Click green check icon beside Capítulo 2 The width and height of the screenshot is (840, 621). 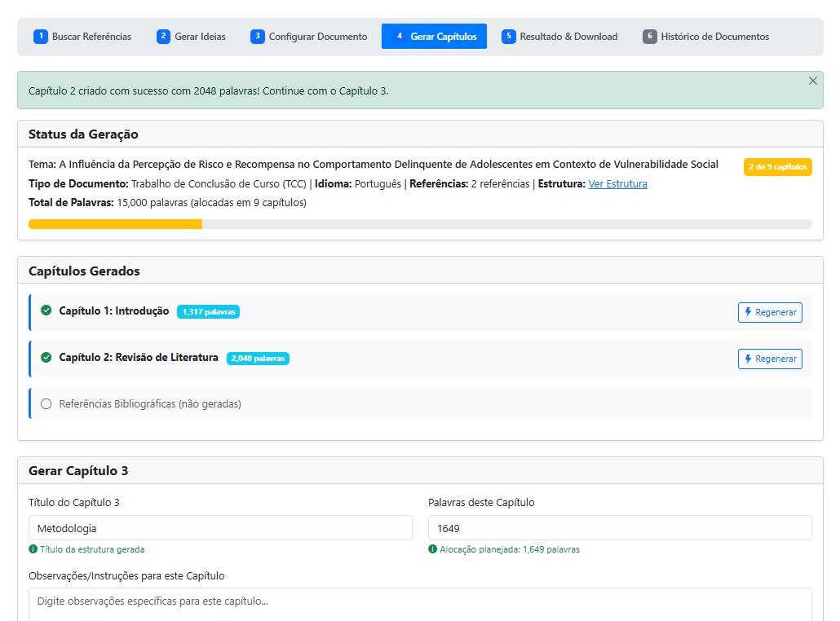click(46, 357)
